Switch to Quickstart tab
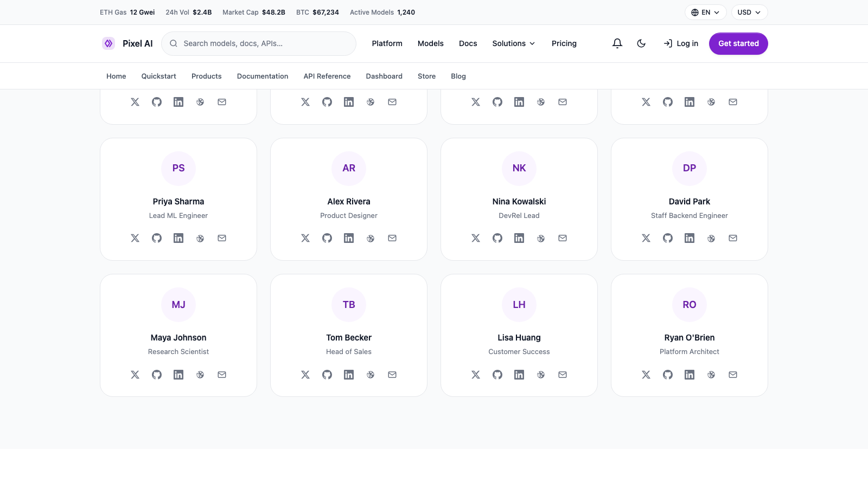The image size is (868, 488). point(159,76)
